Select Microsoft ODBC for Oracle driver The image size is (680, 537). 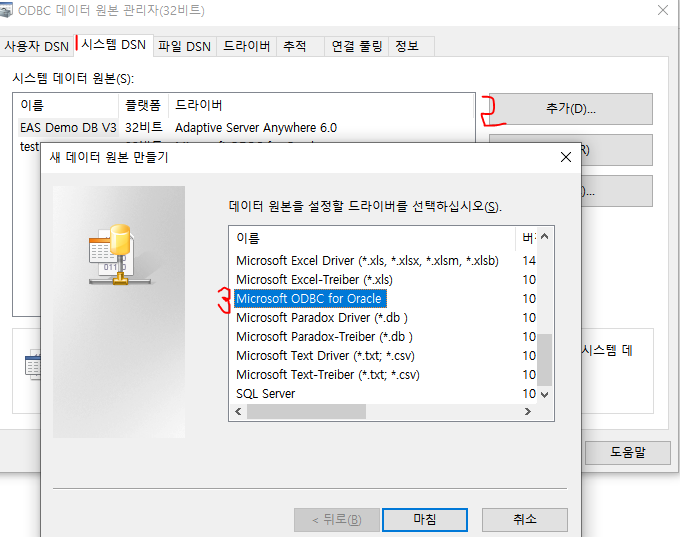click(x=310, y=298)
